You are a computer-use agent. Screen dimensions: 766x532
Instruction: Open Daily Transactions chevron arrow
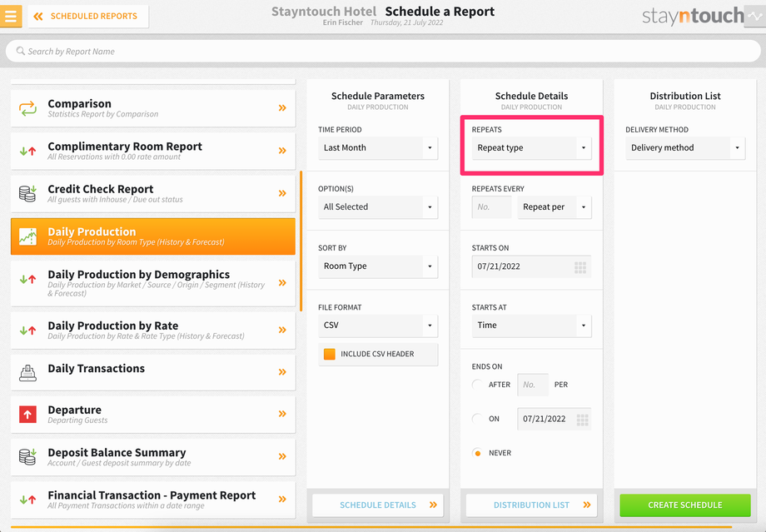[x=282, y=372]
